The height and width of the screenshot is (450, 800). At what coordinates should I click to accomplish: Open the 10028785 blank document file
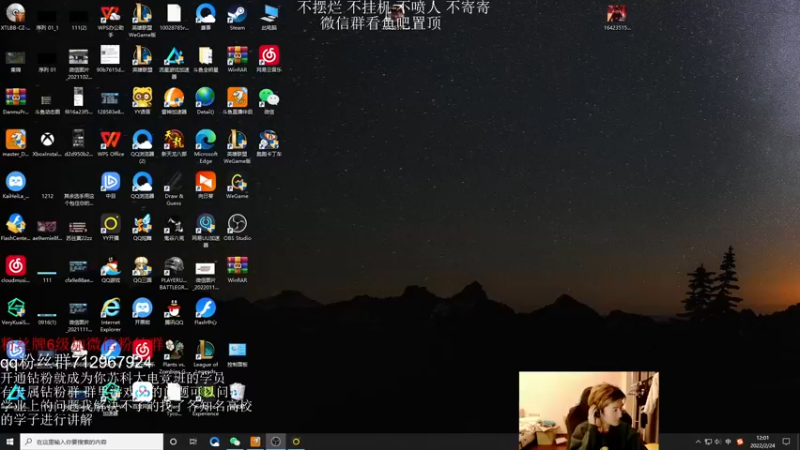[173, 16]
